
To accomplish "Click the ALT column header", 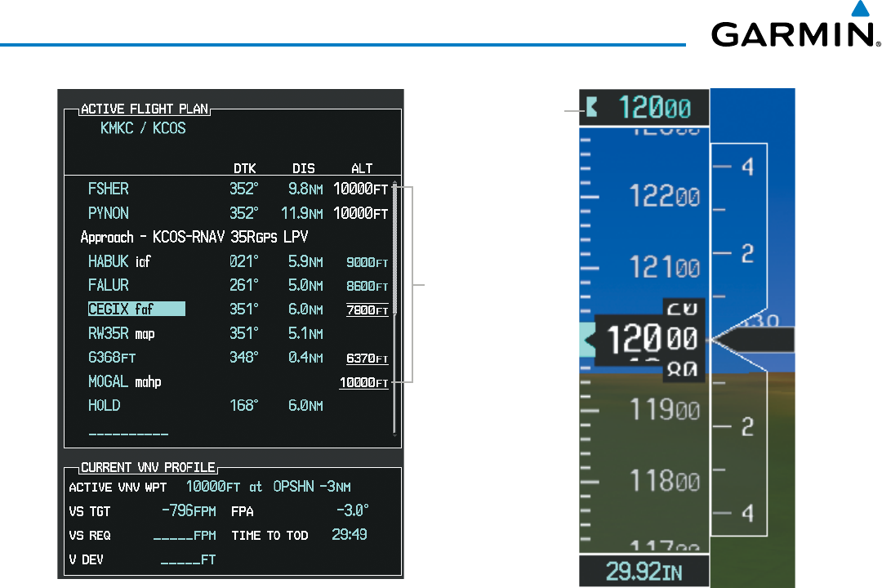I will coord(362,168).
